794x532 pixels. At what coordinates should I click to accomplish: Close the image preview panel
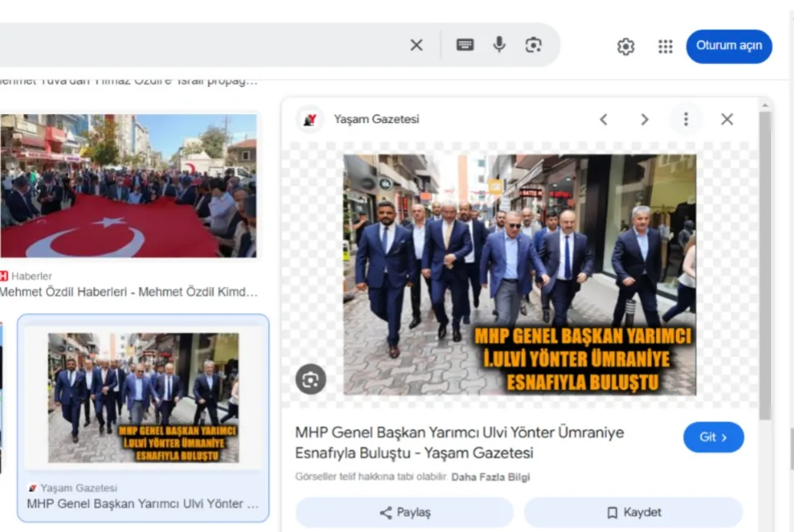pos(727,119)
